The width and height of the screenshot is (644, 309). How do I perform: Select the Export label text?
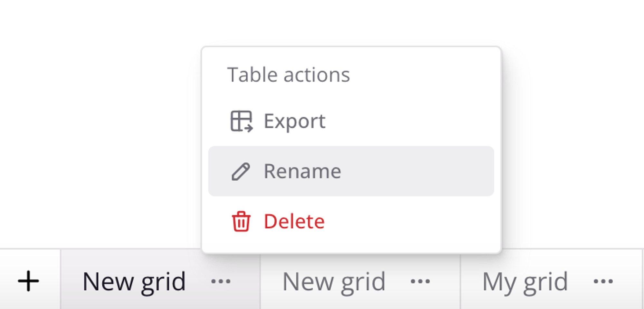[x=294, y=122]
